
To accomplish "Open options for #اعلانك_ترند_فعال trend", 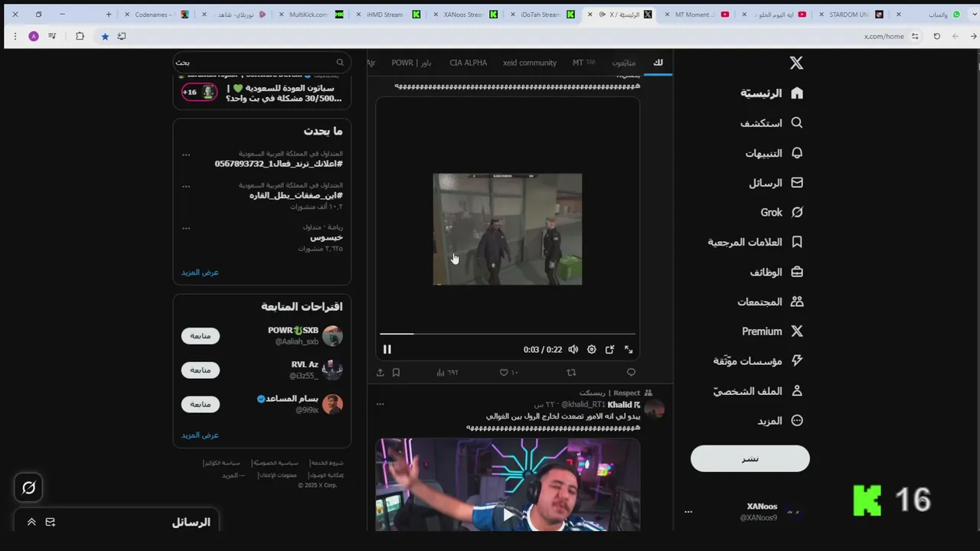I will (x=186, y=155).
